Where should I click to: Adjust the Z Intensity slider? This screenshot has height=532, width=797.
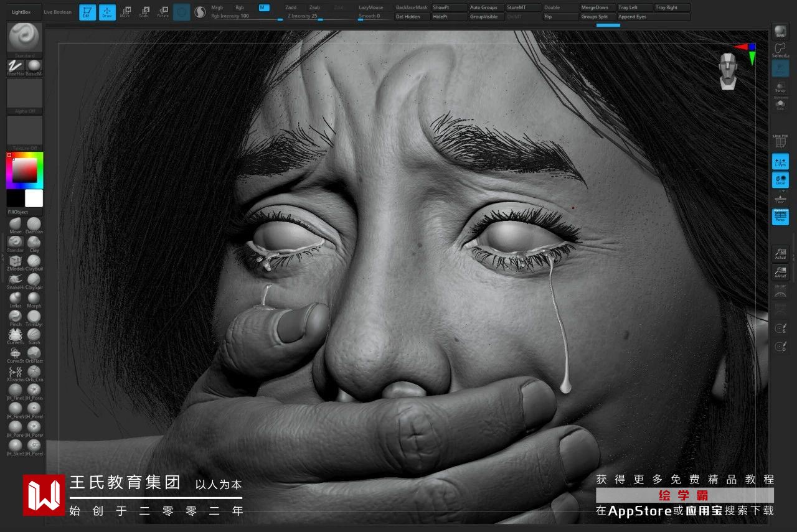click(x=319, y=17)
